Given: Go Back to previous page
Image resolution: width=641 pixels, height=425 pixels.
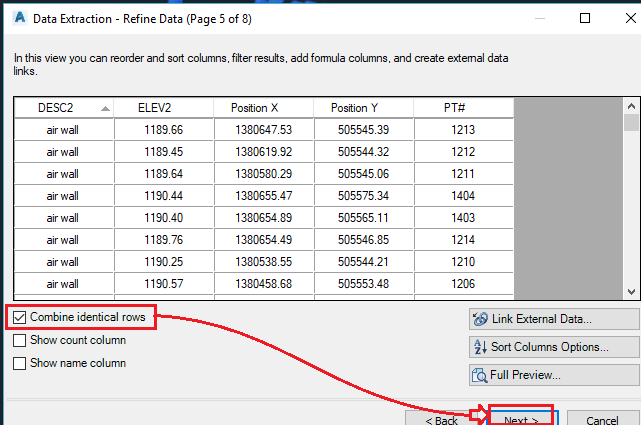Looking at the screenshot, I should [442, 418].
